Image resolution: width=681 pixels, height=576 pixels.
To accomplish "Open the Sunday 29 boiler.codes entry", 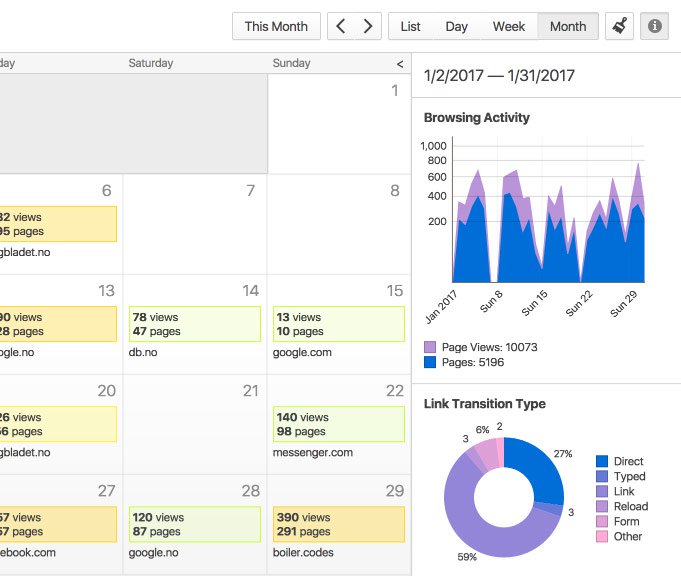I will point(338,525).
